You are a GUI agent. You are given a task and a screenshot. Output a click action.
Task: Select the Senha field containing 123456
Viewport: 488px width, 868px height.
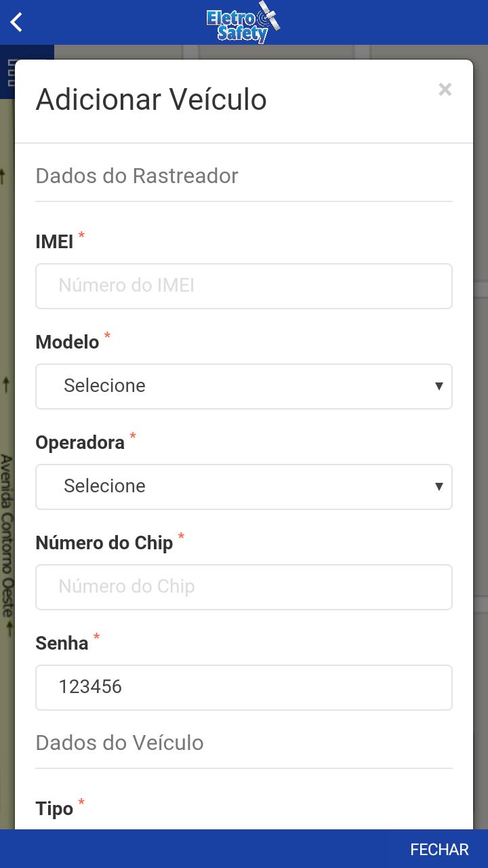(x=244, y=688)
